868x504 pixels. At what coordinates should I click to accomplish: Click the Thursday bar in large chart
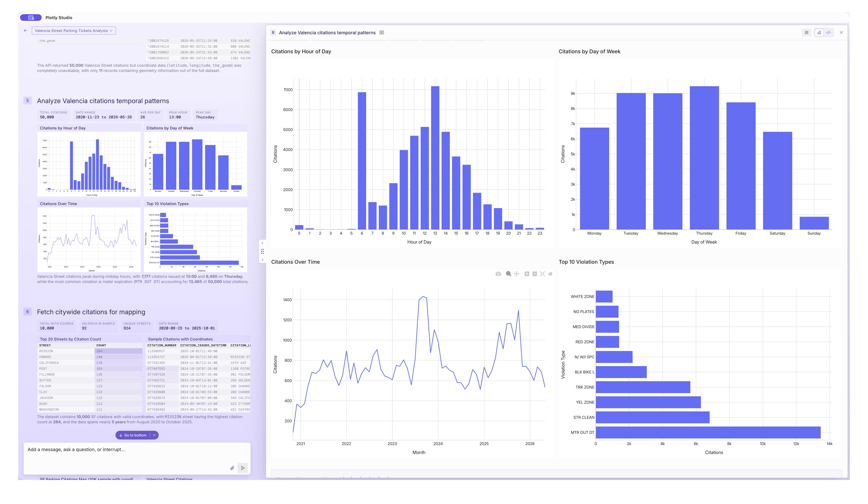pyautogui.click(x=704, y=158)
